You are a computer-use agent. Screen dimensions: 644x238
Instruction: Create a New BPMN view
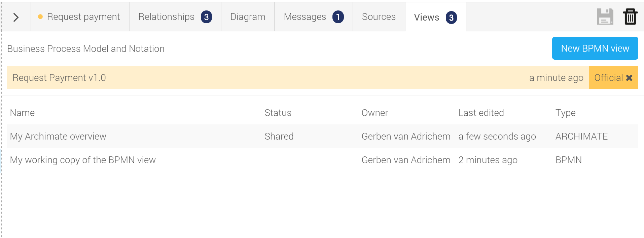[595, 48]
